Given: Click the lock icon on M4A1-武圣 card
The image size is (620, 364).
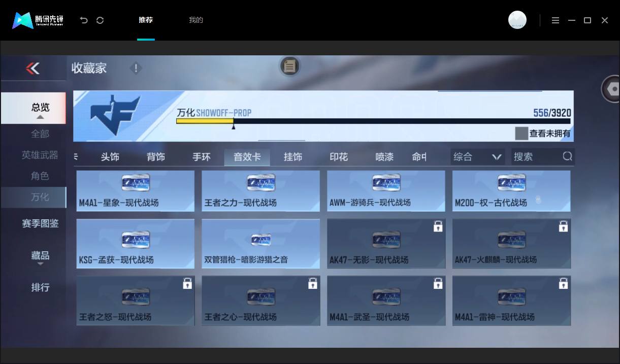Looking at the screenshot, I should (438, 283).
